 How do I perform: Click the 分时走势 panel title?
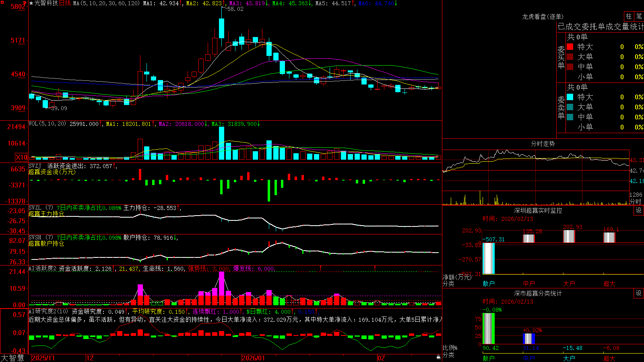tap(543, 144)
